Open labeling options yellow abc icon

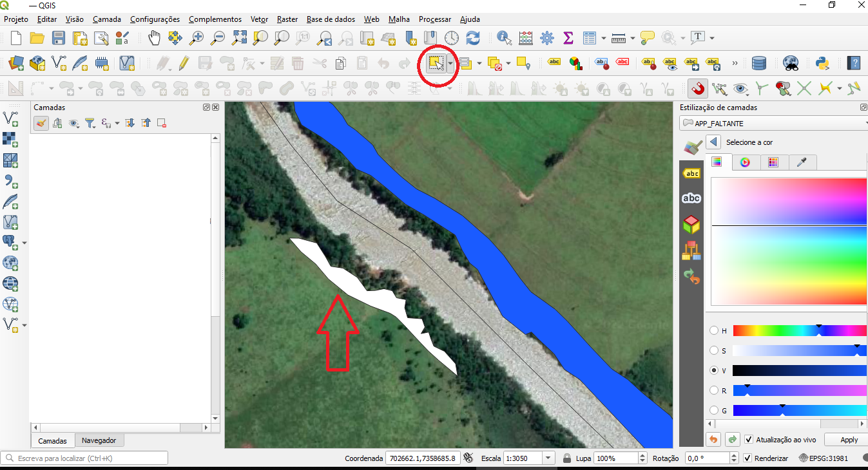554,63
